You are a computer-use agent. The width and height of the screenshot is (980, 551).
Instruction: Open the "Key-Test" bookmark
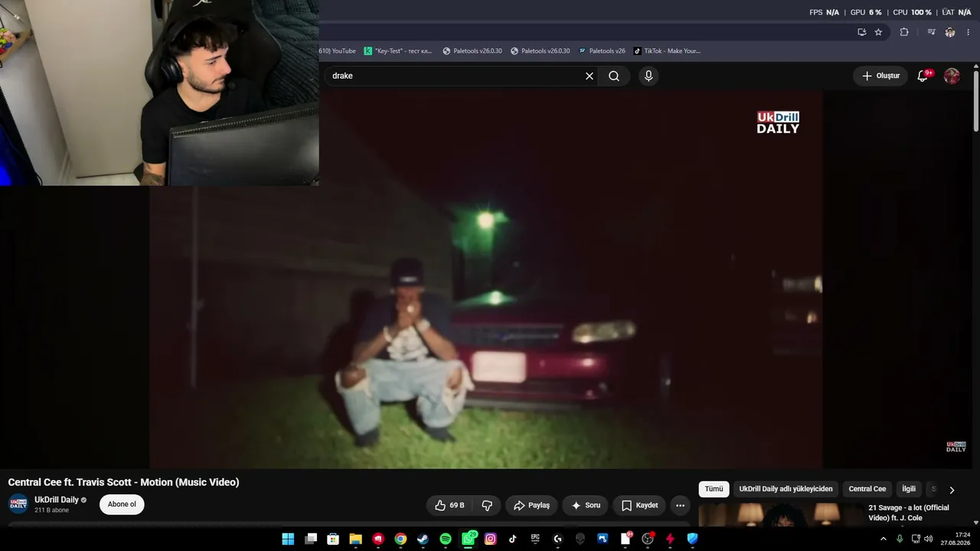tap(398, 51)
